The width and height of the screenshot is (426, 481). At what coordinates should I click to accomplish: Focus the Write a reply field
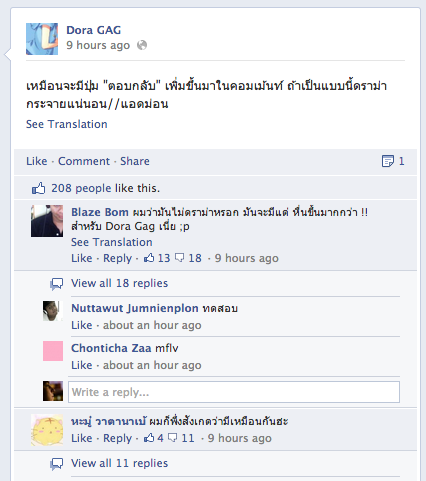click(x=234, y=392)
